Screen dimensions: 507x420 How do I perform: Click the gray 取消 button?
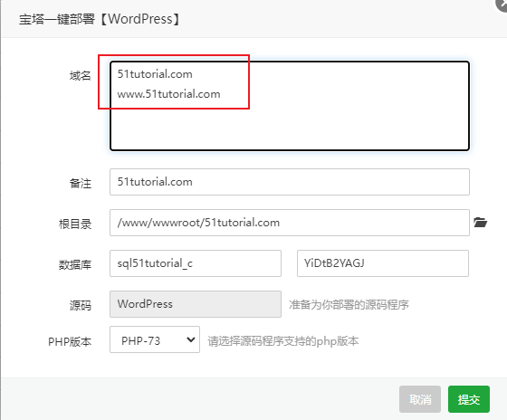coord(420,399)
